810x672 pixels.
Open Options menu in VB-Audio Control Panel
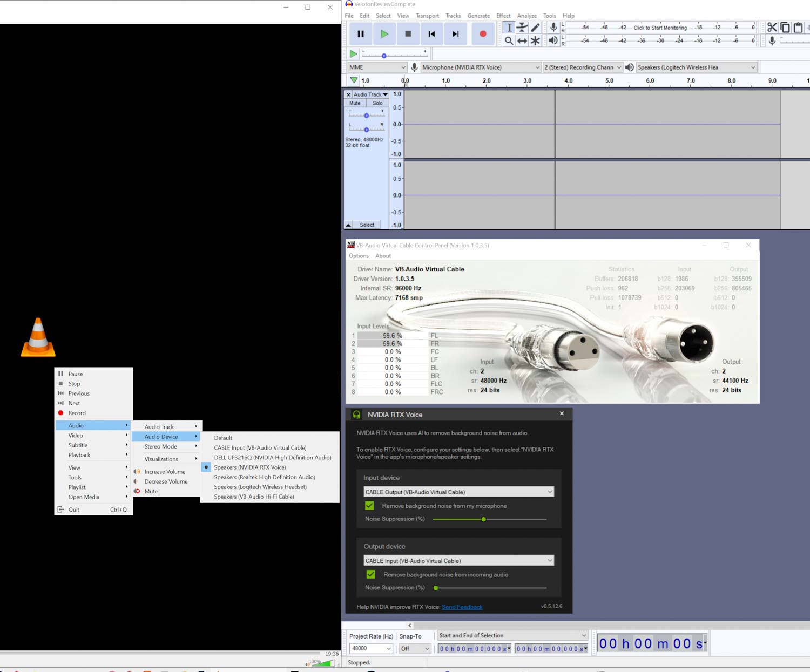coord(359,256)
